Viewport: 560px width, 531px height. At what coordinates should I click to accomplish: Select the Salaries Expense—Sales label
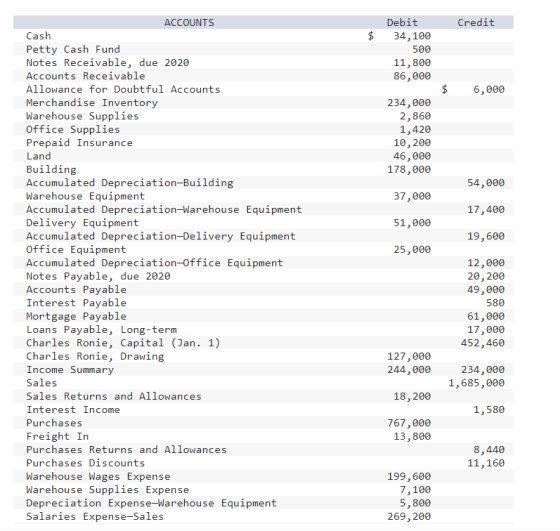[95, 517]
